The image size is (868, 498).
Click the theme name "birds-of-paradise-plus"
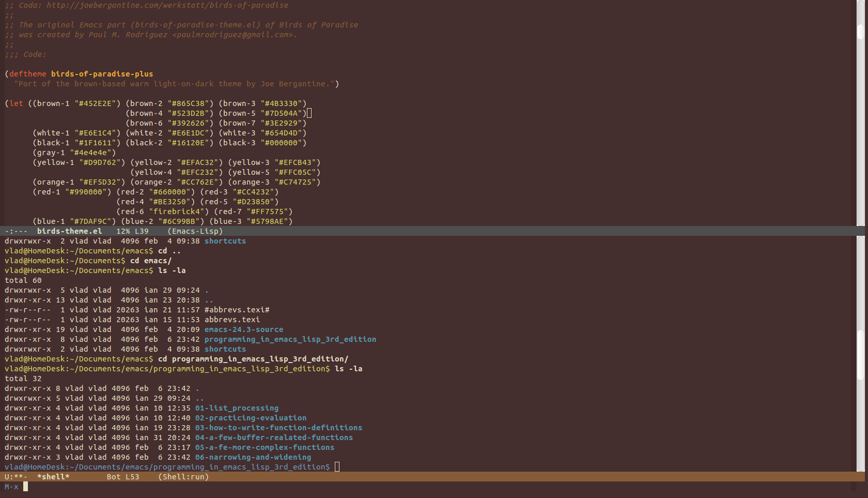pos(102,74)
